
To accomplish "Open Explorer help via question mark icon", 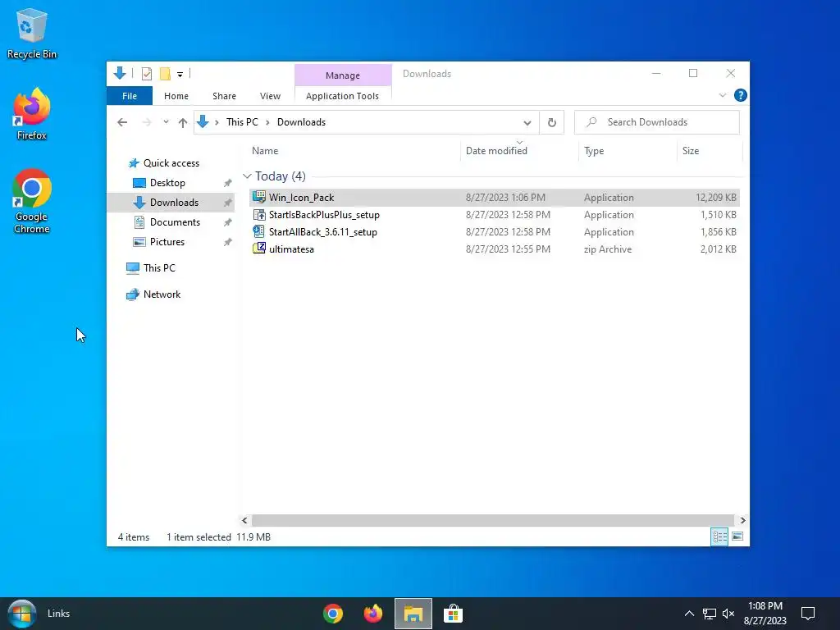I will pyautogui.click(x=741, y=95).
